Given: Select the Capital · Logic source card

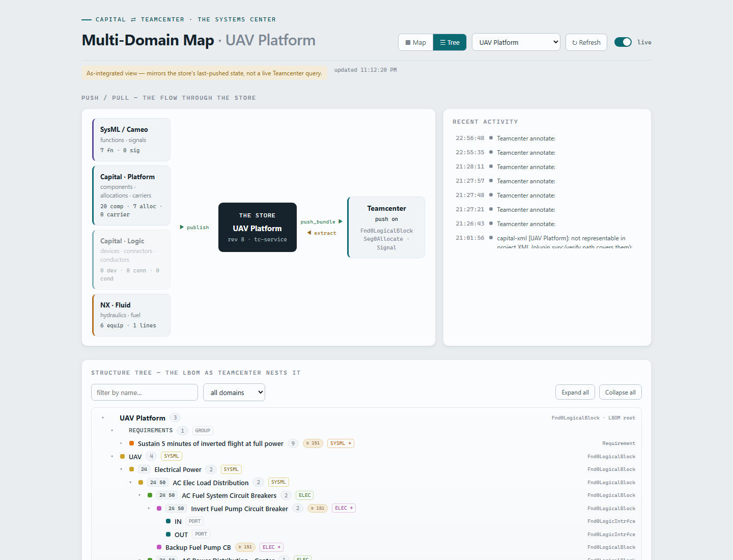Looking at the screenshot, I should pos(131,260).
